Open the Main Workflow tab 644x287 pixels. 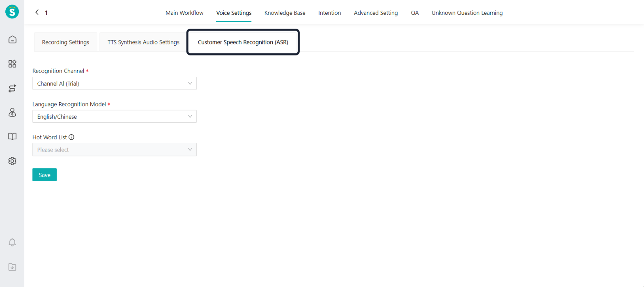click(x=184, y=13)
